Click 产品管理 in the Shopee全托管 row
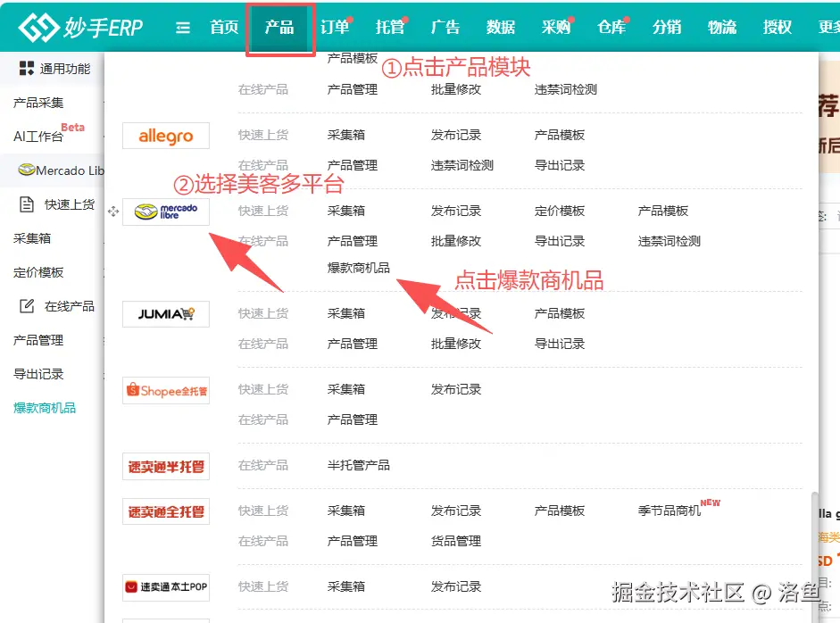The height and width of the screenshot is (623, 840). point(353,420)
